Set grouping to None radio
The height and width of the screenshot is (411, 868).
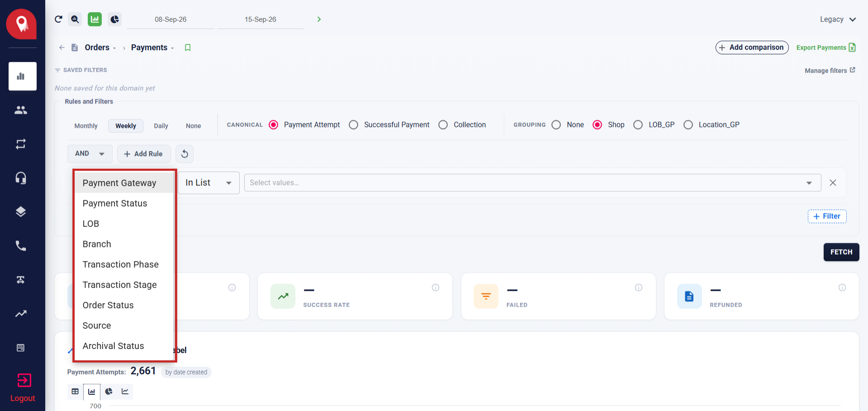coord(556,125)
